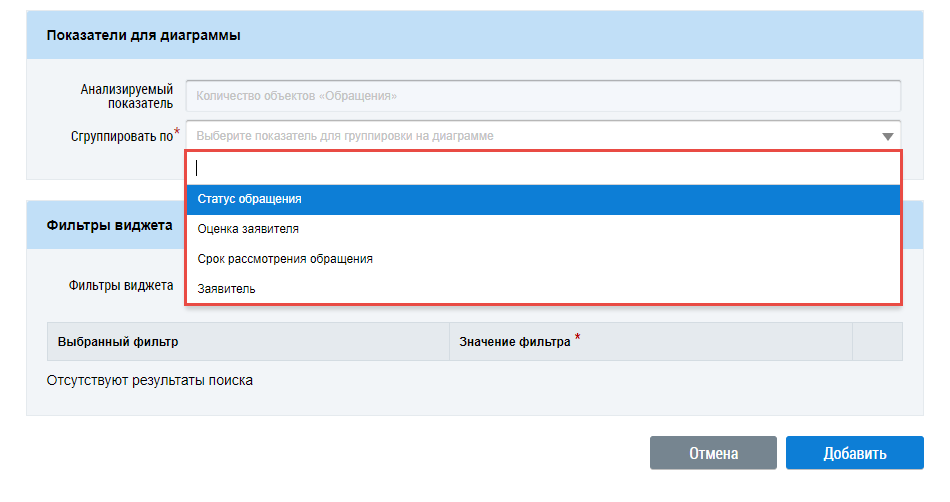Click the "Отсутствуют результаты поиска" message

point(150,381)
